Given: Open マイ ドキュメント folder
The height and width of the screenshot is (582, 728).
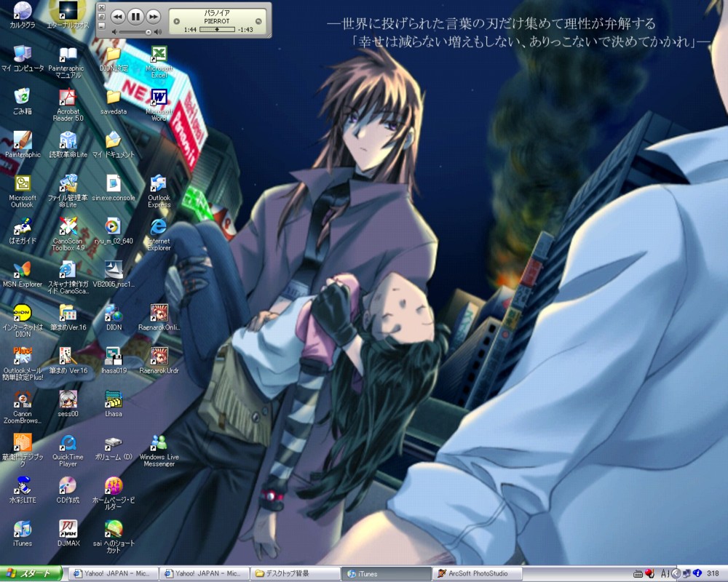Looking at the screenshot, I should pos(114,145).
